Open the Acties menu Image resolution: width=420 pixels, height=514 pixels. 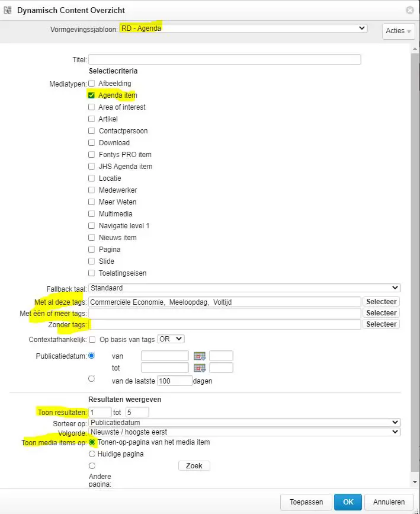398,31
